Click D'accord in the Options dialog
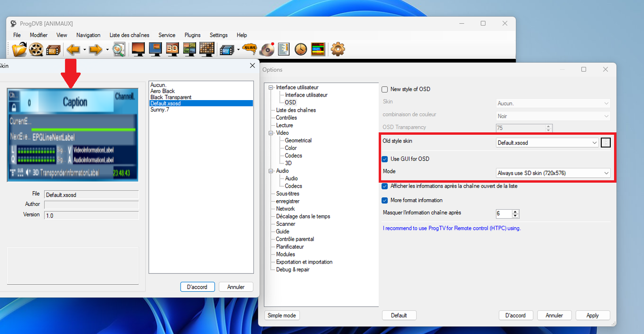Viewport: 644px width, 334px height. click(x=516, y=315)
